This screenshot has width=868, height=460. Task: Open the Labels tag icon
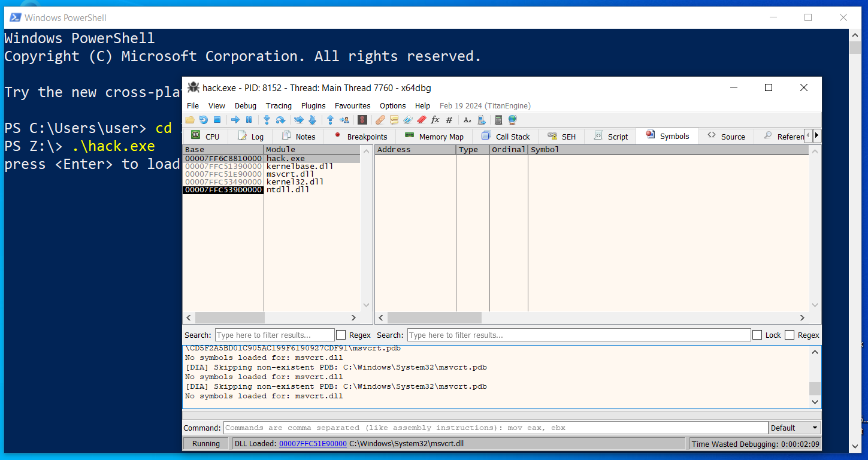point(408,120)
